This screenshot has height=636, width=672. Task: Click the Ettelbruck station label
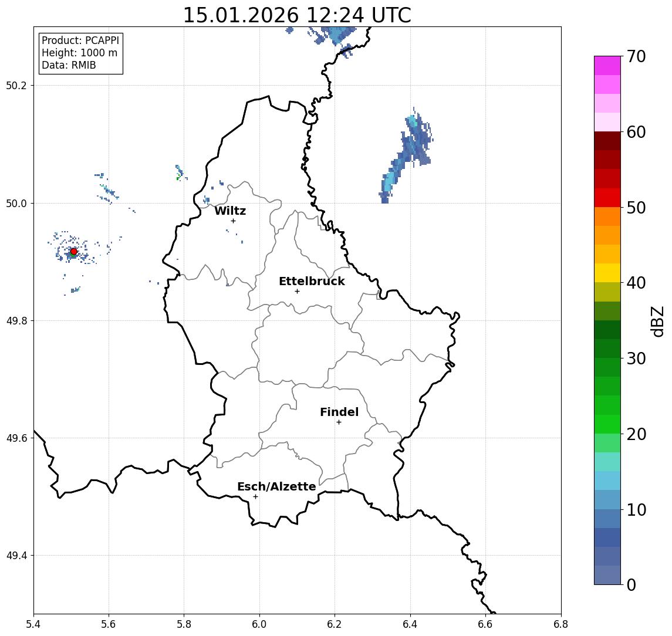coord(312,281)
